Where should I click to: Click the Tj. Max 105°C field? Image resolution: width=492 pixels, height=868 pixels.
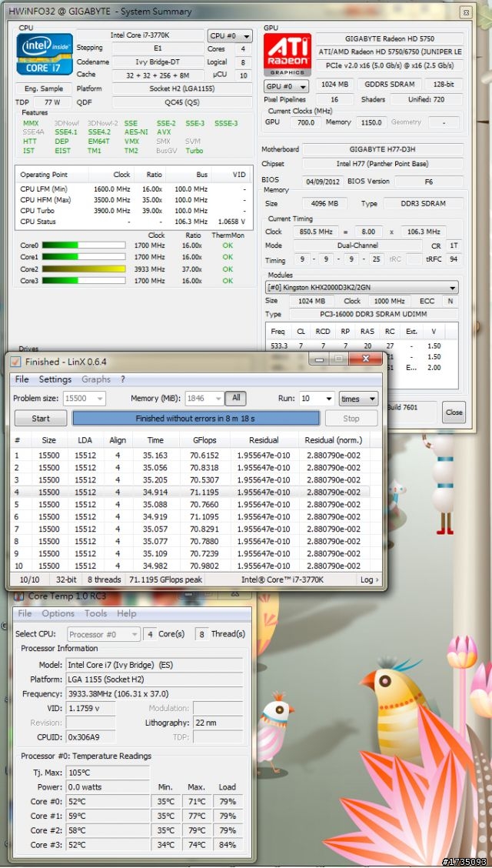pyautogui.click(x=108, y=773)
